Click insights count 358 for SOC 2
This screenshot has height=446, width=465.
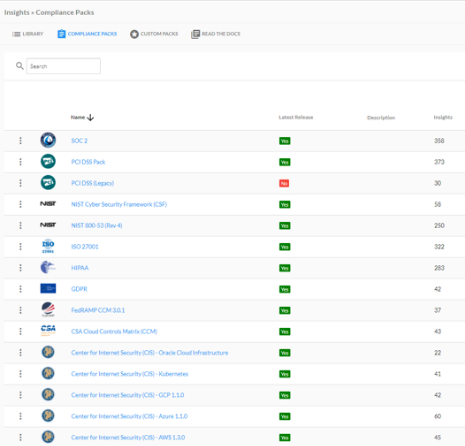click(x=439, y=141)
